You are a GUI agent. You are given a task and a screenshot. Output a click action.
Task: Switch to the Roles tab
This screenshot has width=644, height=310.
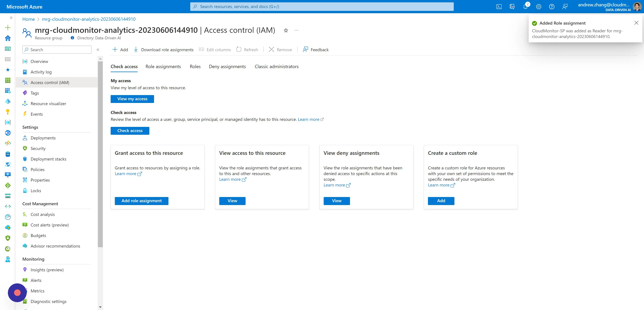click(x=195, y=67)
